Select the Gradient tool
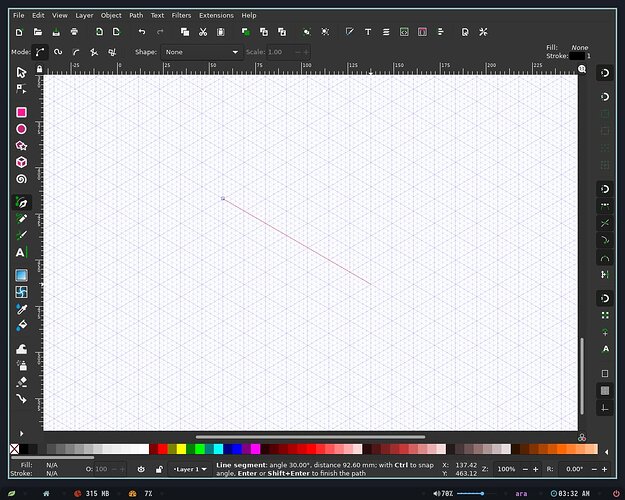 tap(22, 275)
